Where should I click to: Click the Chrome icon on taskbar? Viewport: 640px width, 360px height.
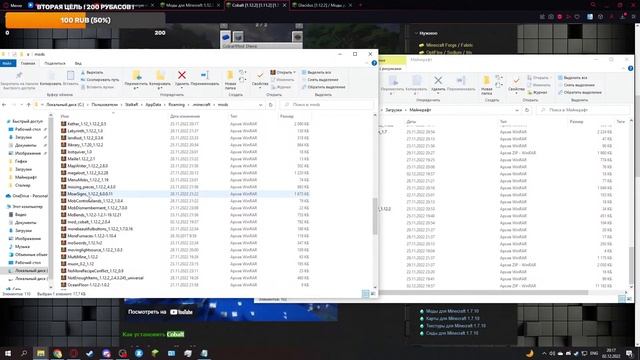pos(57,353)
